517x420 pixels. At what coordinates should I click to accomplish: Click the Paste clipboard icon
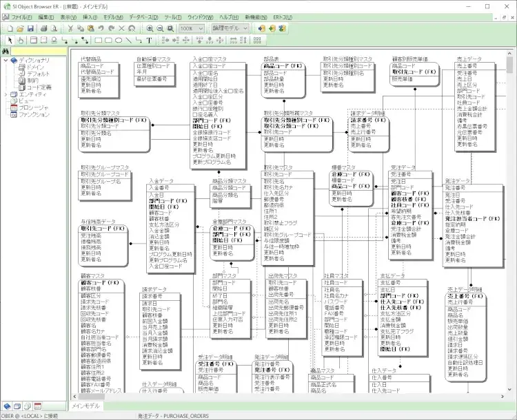tap(91, 29)
